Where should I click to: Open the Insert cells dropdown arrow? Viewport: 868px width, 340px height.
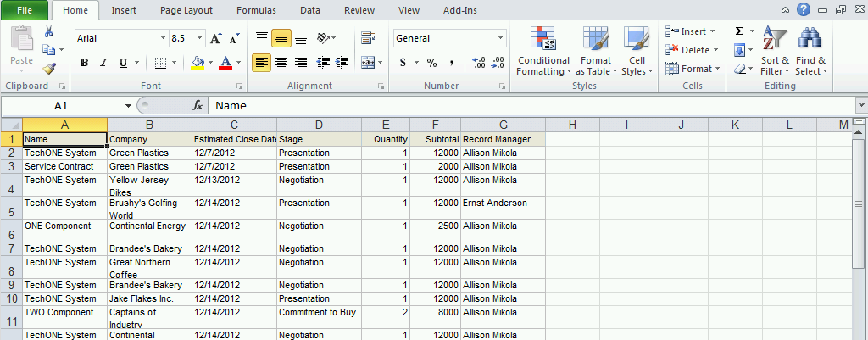pyautogui.click(x=712, y=31)
